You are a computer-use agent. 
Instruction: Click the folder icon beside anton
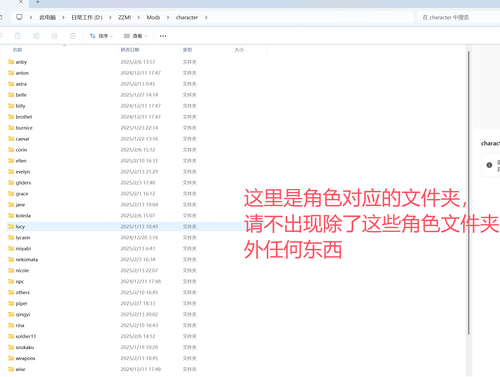point(11,73)
